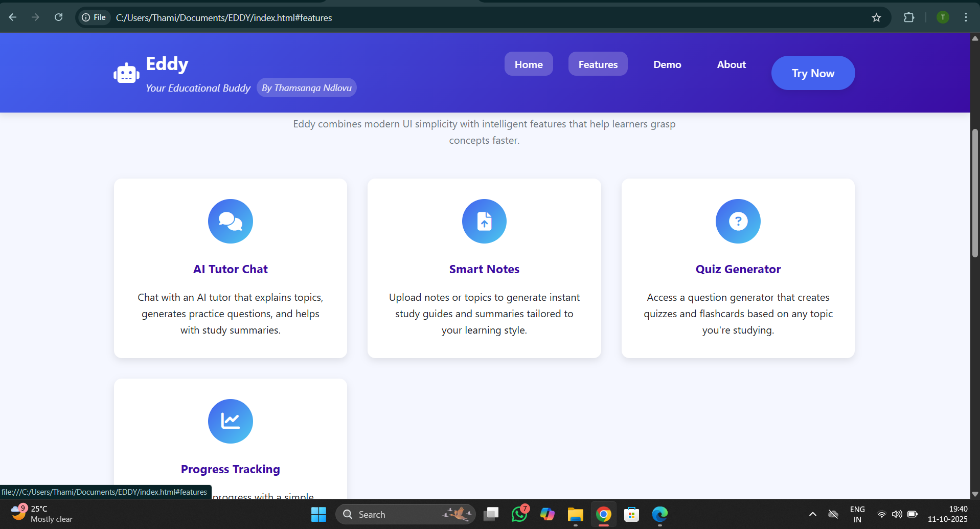The width and height of the screenshot is (980, 529).
Task: Click the Try Now button
Action: pos(813,73)
